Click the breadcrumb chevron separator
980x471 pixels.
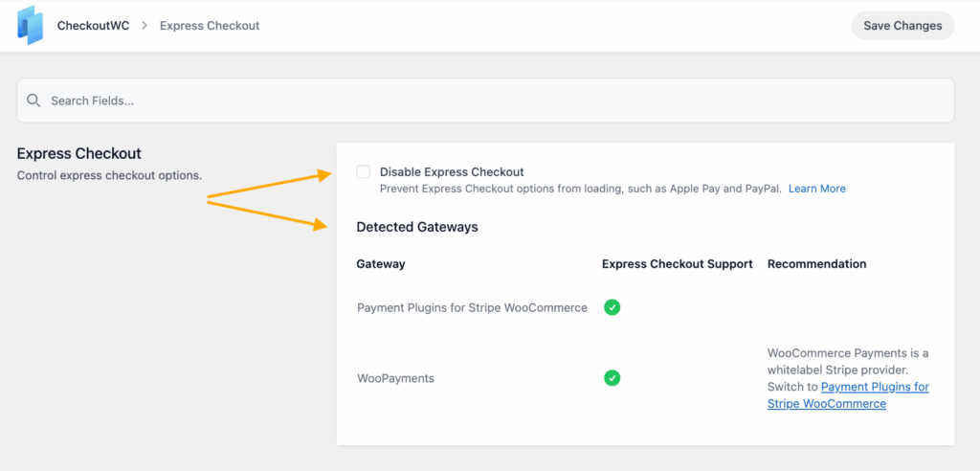point(145,26)
